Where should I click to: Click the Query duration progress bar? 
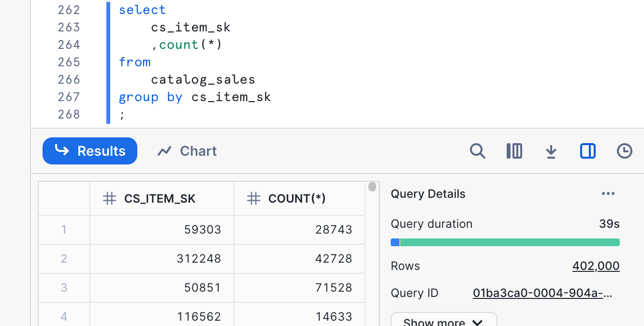click(x=505, y=242)
